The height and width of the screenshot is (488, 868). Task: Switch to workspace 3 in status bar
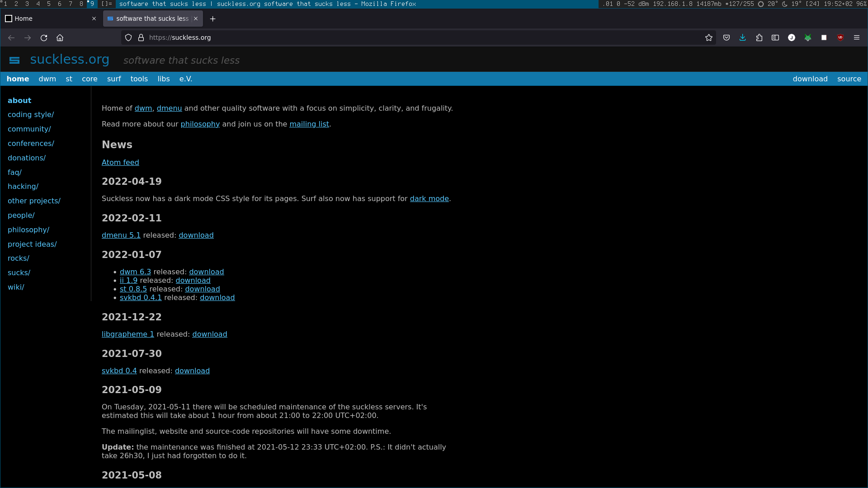point(27,4)
